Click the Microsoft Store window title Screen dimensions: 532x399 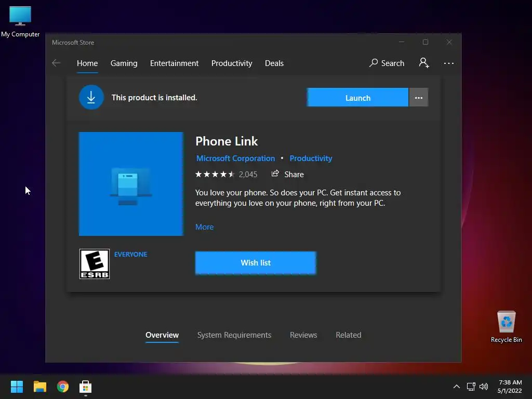(x=73, y=43)
